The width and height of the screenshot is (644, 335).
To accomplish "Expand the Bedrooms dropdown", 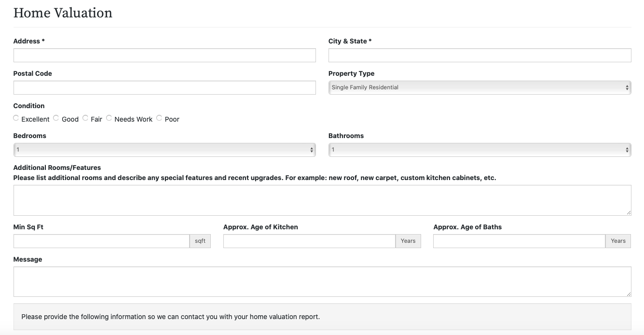I will point(164,150).
